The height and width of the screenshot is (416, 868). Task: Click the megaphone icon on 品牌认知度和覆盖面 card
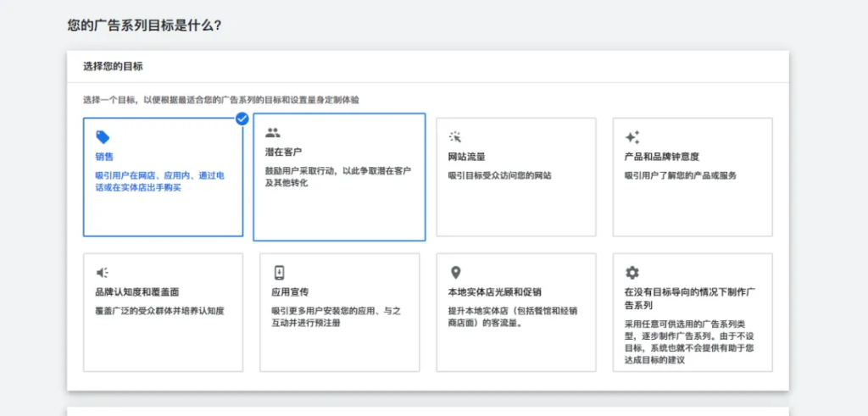(x=103, y=273)
